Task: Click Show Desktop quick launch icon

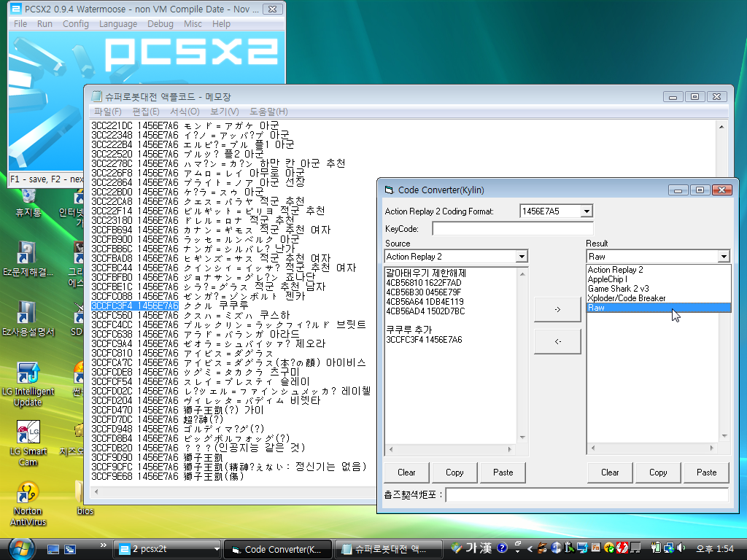Action: (53, 549)
